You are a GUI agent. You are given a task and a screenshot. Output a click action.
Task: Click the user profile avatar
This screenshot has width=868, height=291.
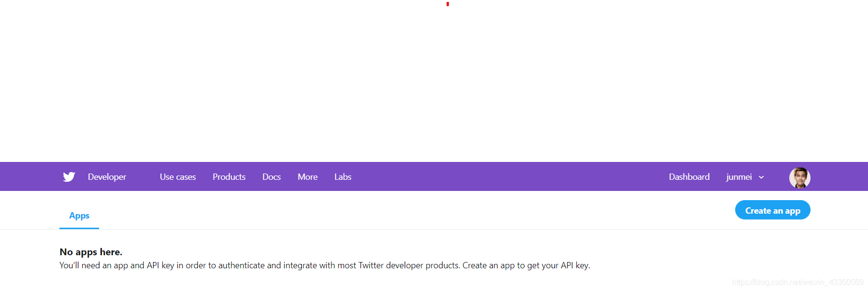800,177
